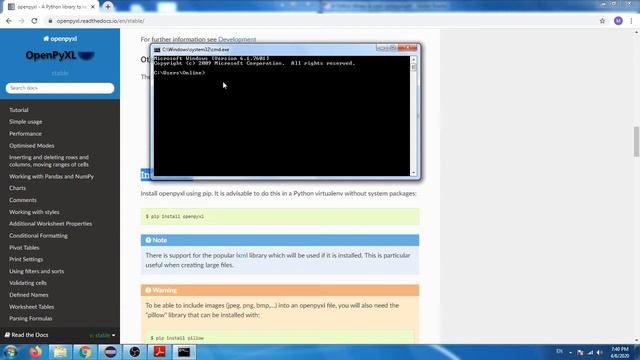The width and height of the screenshot is (640, 360).
Task: Open a new browser tab
Action: click(108, 7)
